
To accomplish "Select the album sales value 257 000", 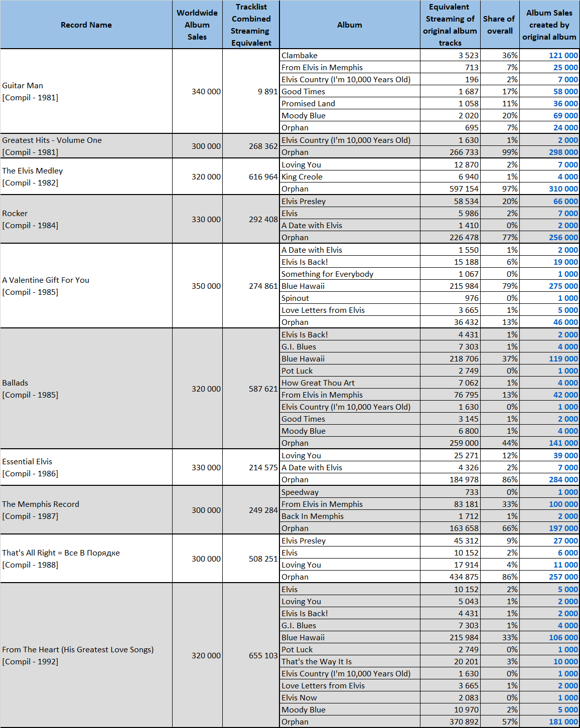I will [549, 577].
